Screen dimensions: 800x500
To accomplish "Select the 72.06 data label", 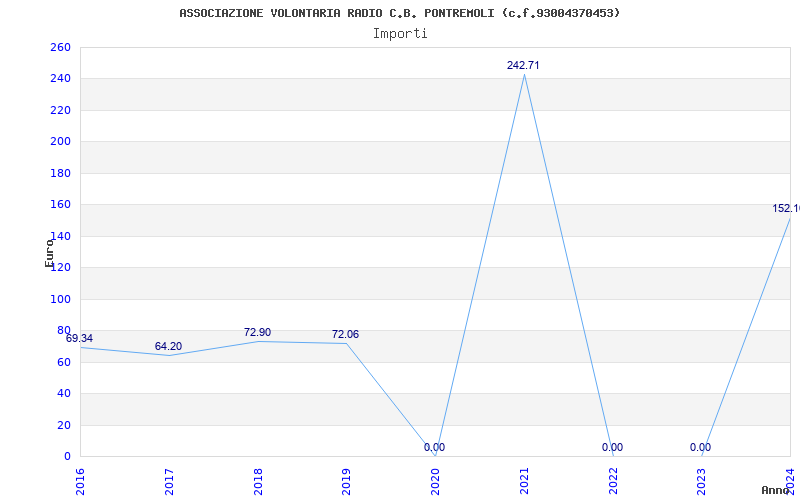I will [x=345, y=334].
